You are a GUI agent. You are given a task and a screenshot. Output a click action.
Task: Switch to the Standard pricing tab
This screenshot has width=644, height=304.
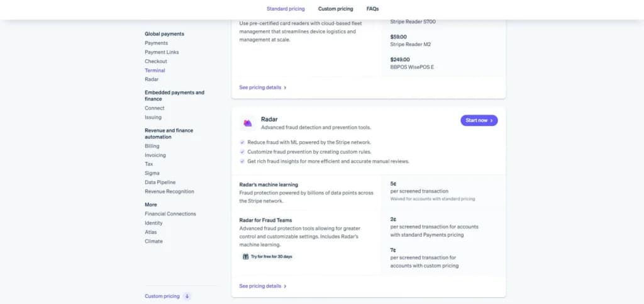[x=286, y=9]
